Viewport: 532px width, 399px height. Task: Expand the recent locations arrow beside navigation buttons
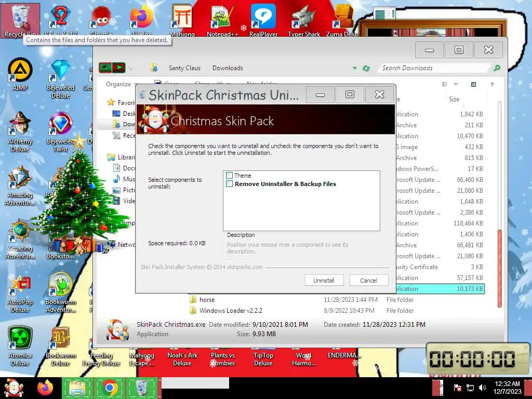131,68
